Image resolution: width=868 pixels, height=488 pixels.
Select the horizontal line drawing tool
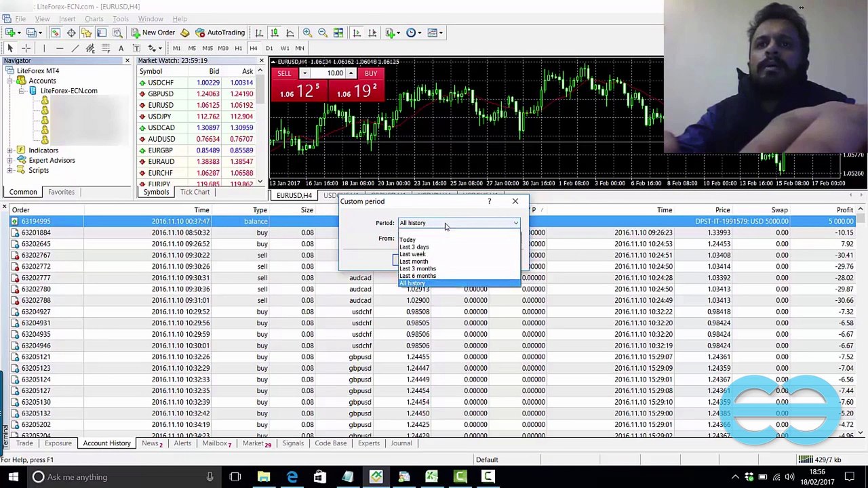tap(59, 48)
